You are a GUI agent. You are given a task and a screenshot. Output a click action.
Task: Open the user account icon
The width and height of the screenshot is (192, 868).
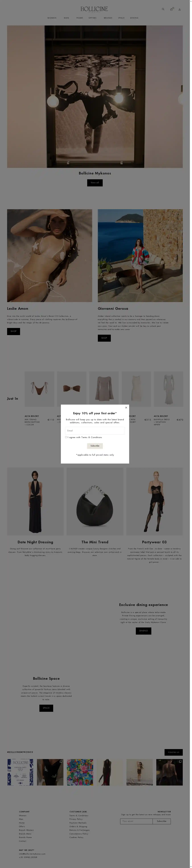180,9
